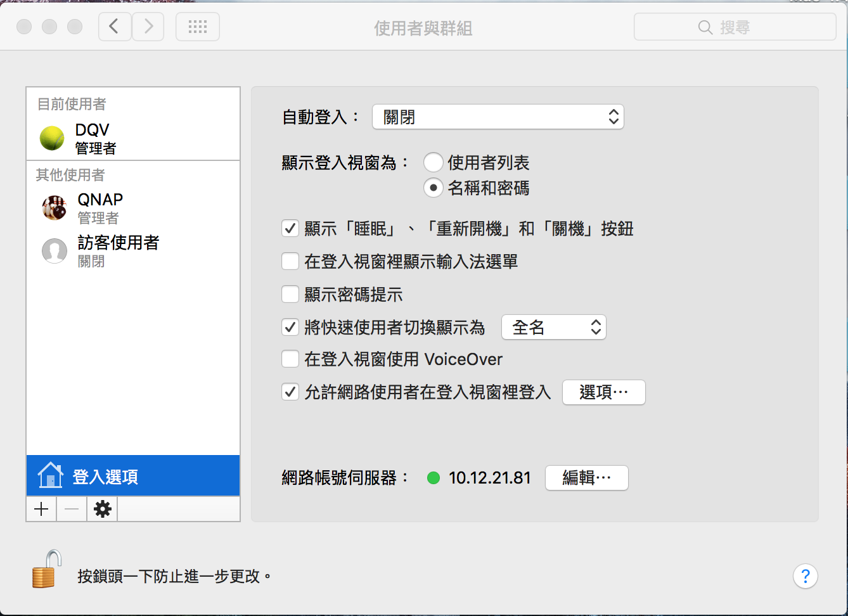Select the 訪客使用者 guest account icon

(54, 251)
